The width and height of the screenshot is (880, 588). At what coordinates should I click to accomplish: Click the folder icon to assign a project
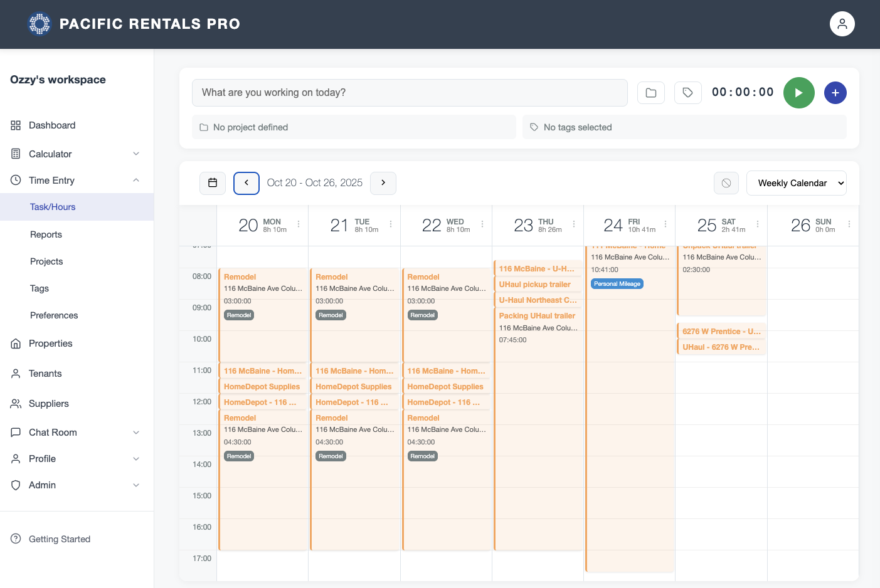pyautogui.click(x=650, y=92)
